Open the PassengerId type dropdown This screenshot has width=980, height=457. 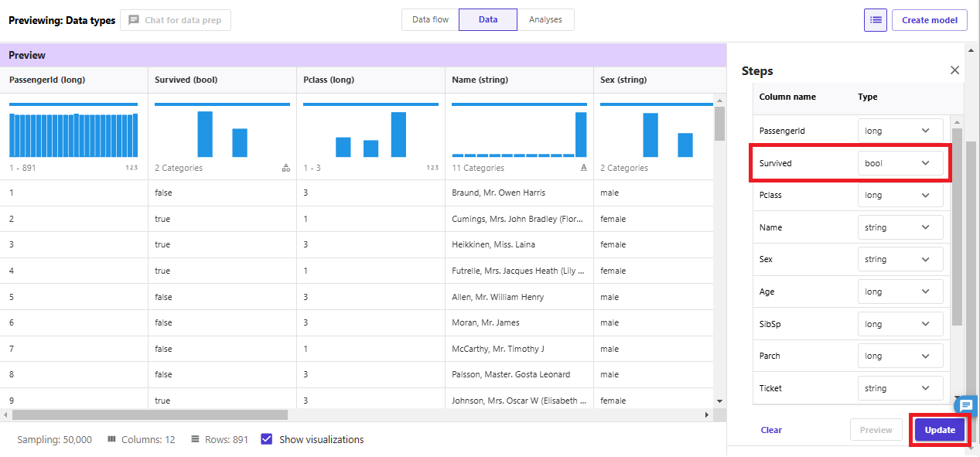[x=900, y=131]
